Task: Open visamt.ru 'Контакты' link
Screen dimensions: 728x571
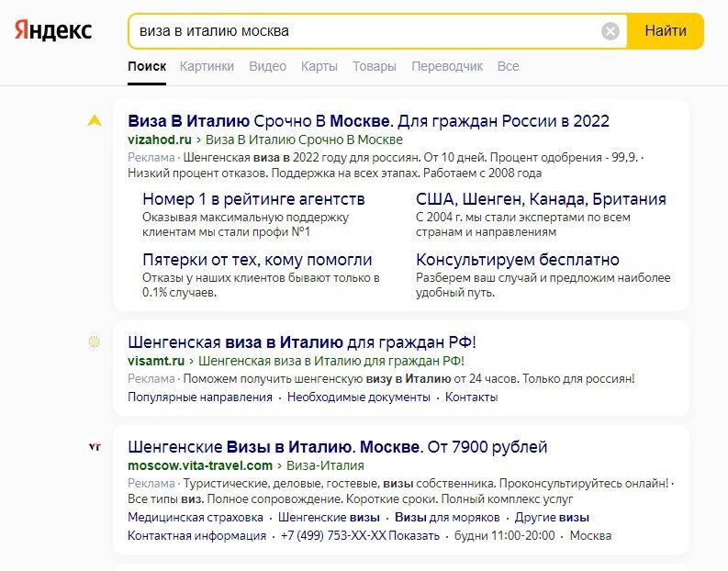Action: 471,397
